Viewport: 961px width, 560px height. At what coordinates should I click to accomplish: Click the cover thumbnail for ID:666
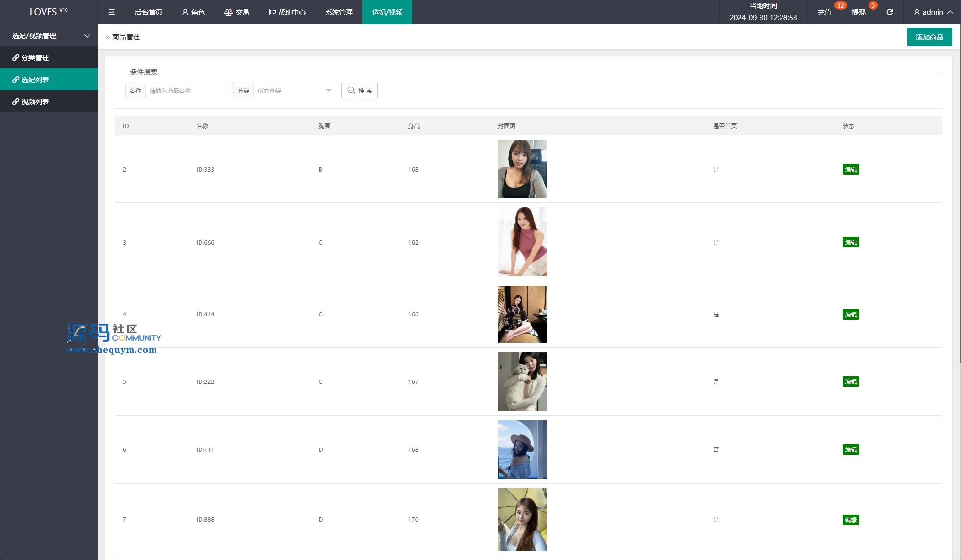coord(522,242)
